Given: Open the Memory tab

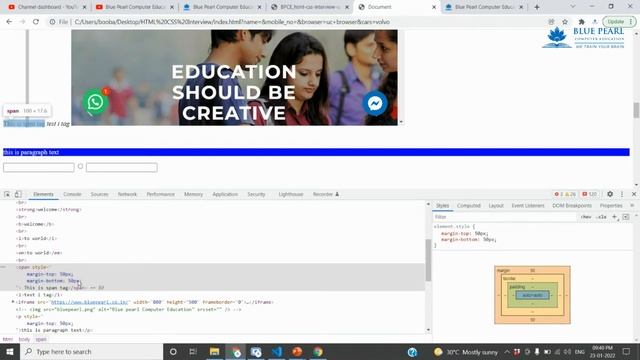Looking at the screenshot, I should coord(193,194).
